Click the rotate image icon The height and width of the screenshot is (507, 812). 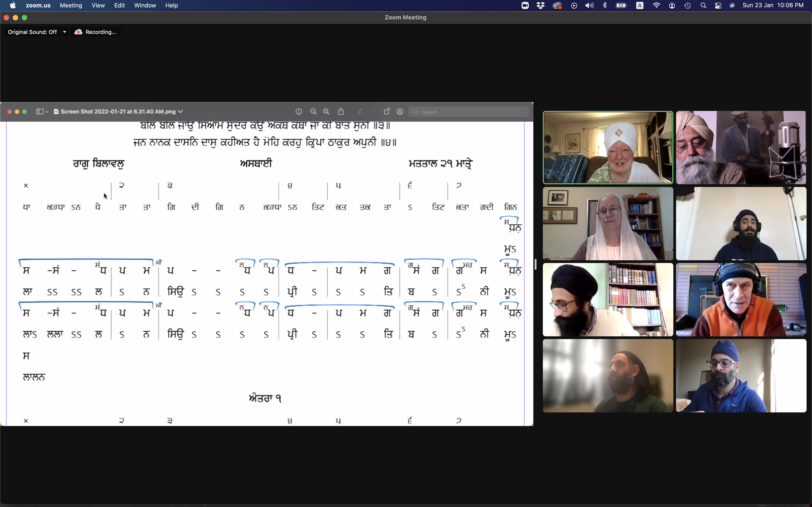click(x=387, y=112)
